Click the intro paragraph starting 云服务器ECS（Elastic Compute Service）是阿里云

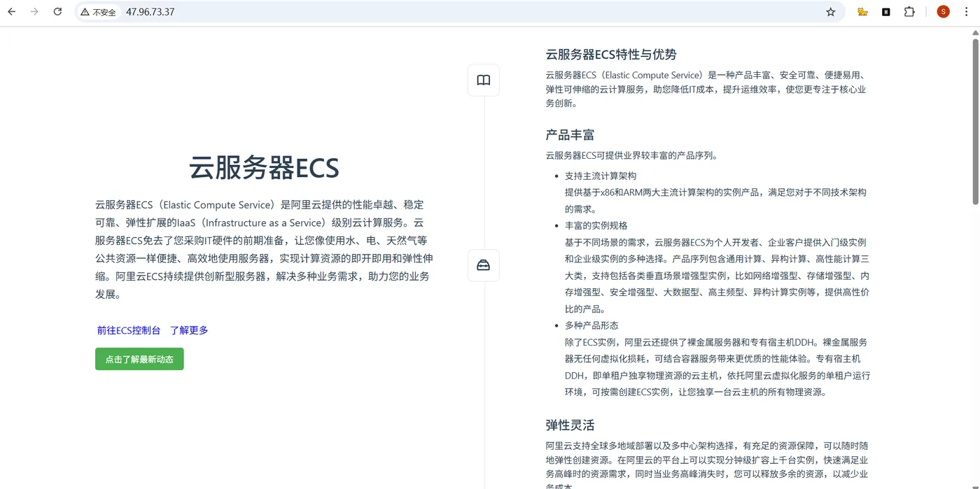click(264, 249)
